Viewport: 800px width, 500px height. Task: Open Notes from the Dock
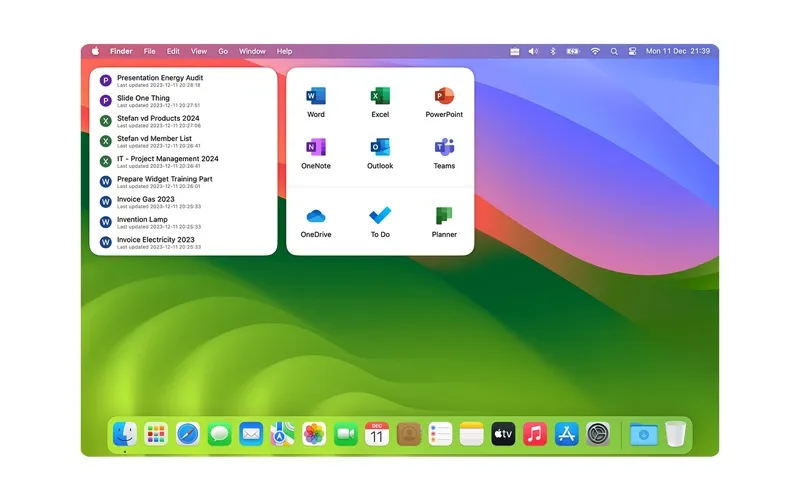tap(471, 434)
